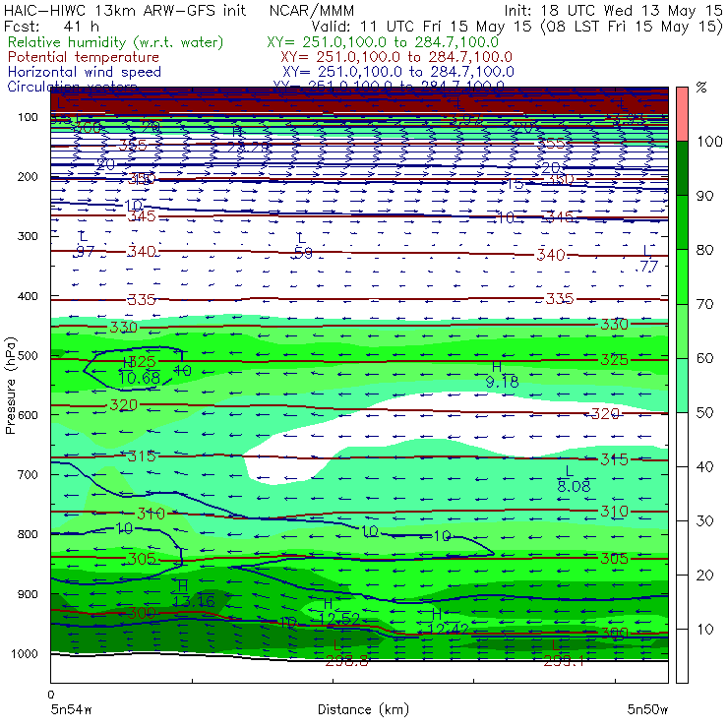This screenshot has height=728, width=728.
Task: Click the colorbar's '50' value label
Action: click(x=704, y=413)
